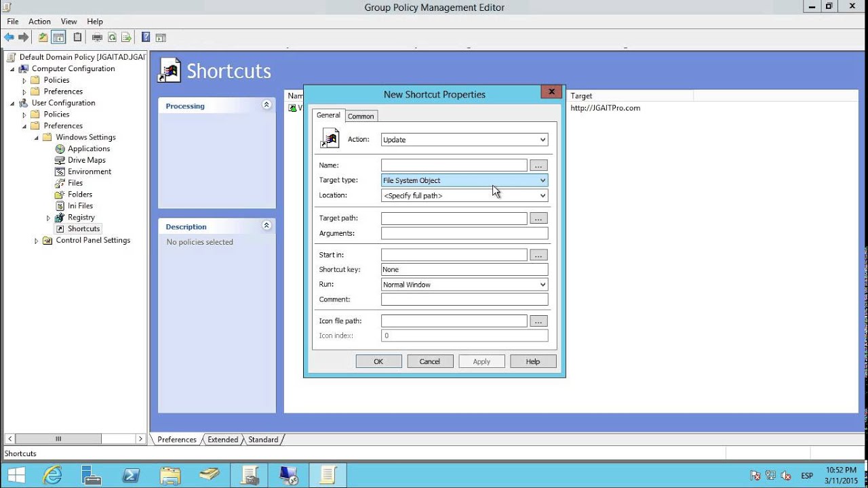Screen dimensions: 868x488
Task: Click the browse button beside Target path
Action: click(538, 218)
